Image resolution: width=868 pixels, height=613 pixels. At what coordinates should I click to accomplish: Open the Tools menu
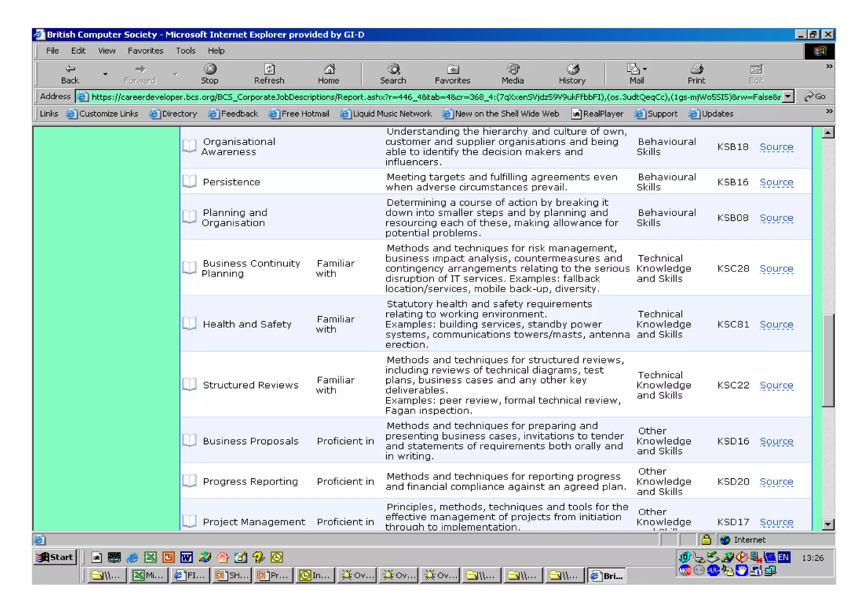186,51
